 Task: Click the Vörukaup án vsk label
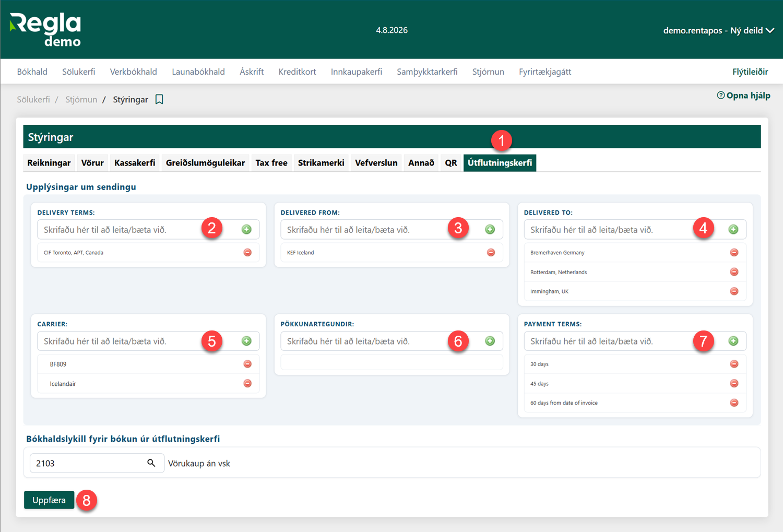tap(199, 464)
